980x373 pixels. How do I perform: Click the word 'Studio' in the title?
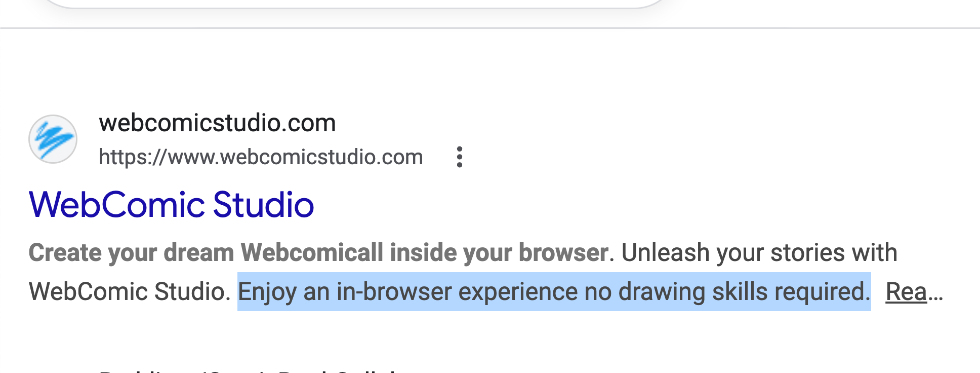263,205
